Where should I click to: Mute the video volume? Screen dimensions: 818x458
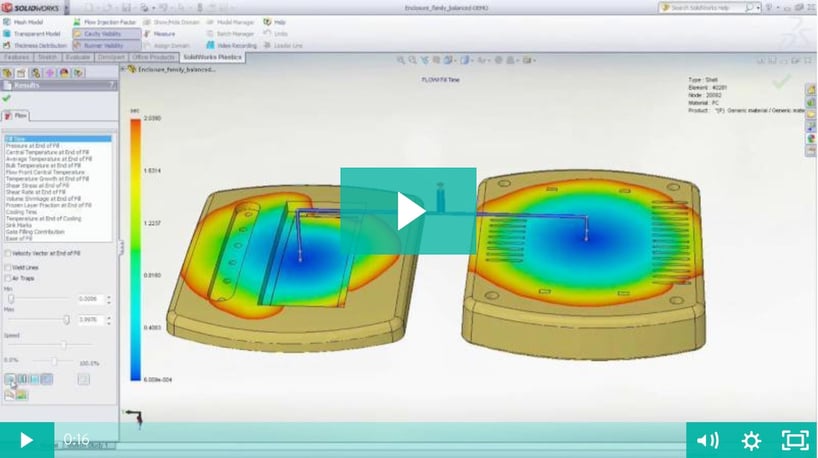coord(707,441)
